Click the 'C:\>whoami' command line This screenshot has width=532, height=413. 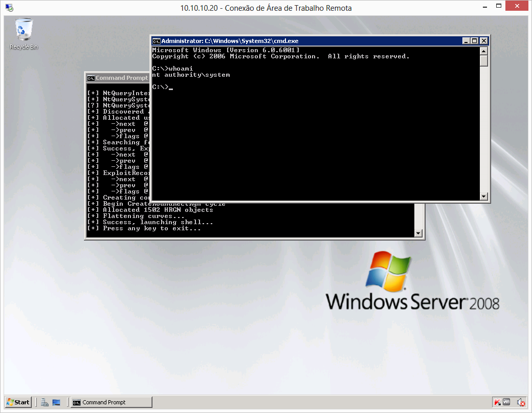(x=172, y=69)
